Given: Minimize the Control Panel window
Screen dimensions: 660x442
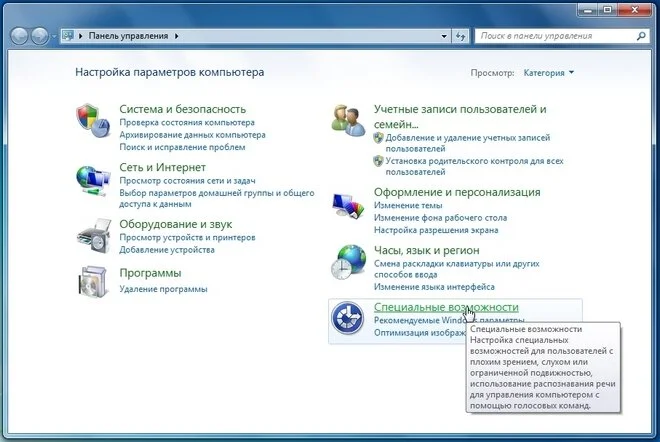Looking at the screenshot, I should pos(588,10).
